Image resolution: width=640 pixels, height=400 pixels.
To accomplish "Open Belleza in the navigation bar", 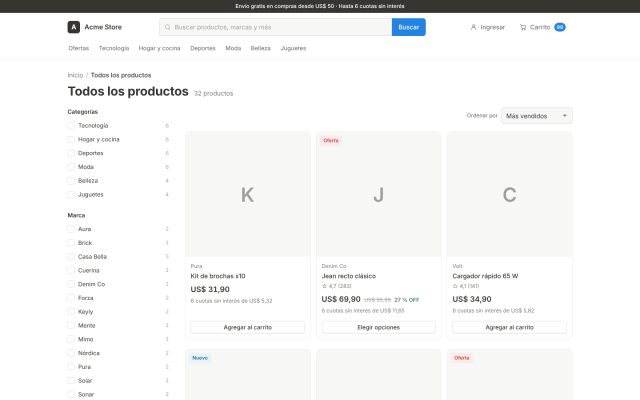I will 260,48.
